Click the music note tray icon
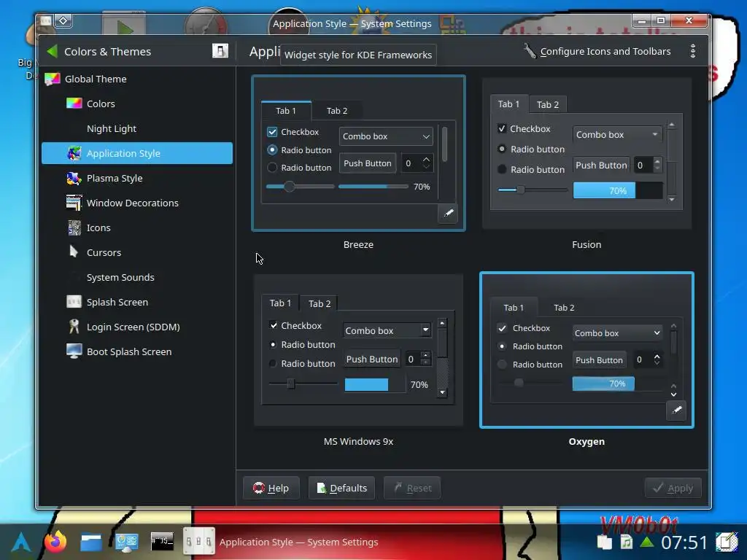The width and height of the screenshot is (747, 560). coord(626,542)
